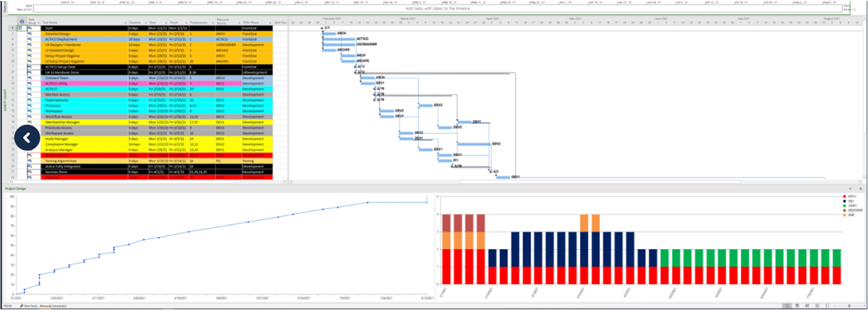Select the PI1 Gantt bar
This screenshot has height=310, width=868.
445,160
